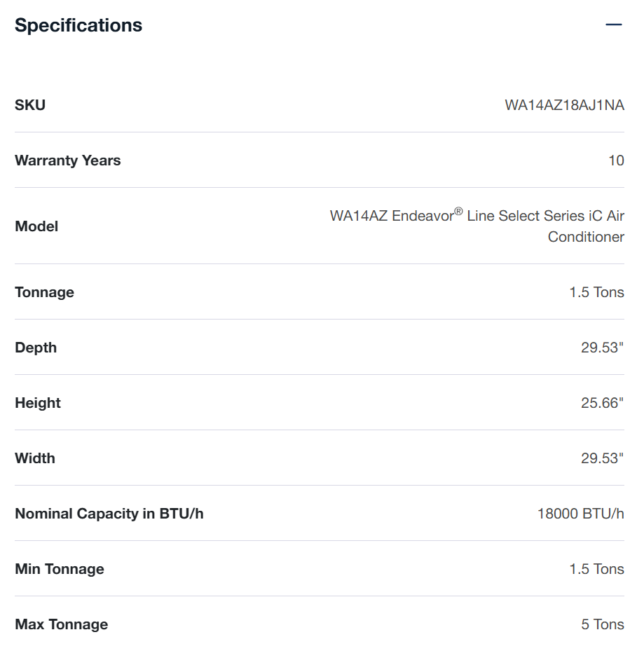Click the Depth value of 29.53 inches

click(602, 348)
